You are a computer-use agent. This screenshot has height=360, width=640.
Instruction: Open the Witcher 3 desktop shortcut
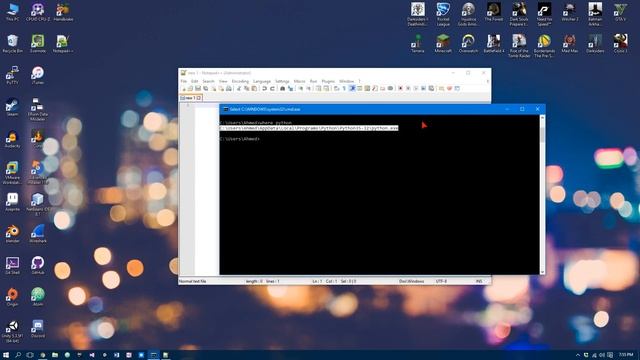tap(569, 12)
